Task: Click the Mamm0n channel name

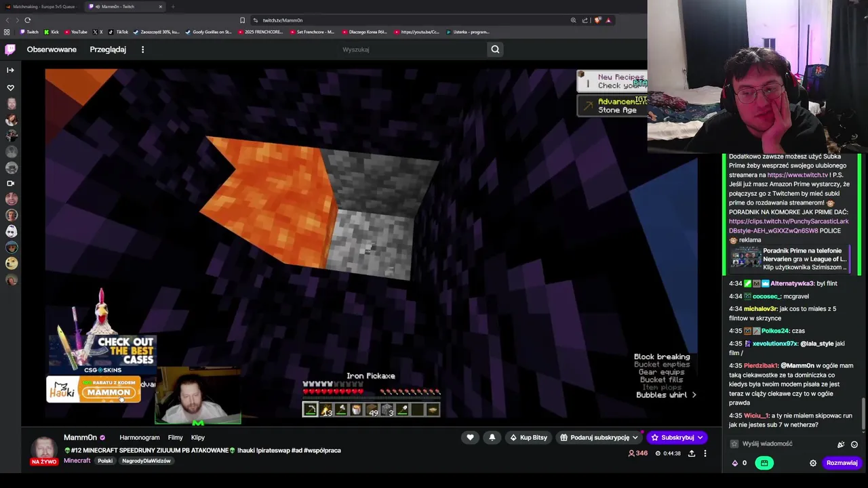Action: point(80,438)
